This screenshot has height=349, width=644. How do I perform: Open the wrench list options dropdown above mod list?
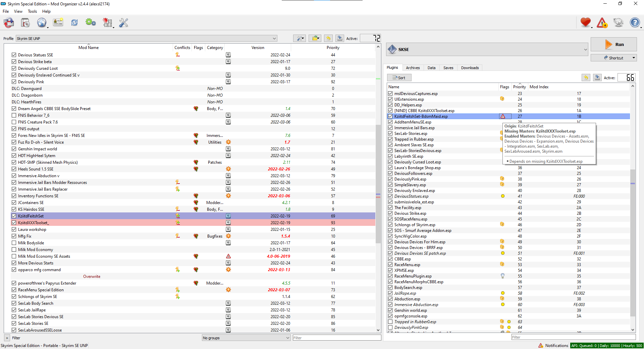pyautogui.click(x=299, y=39)
